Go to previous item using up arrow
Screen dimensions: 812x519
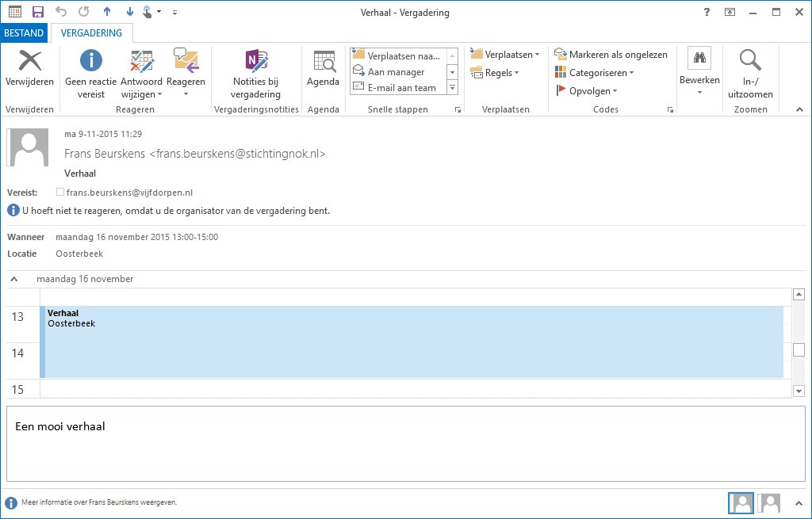[x=108, y=12]
